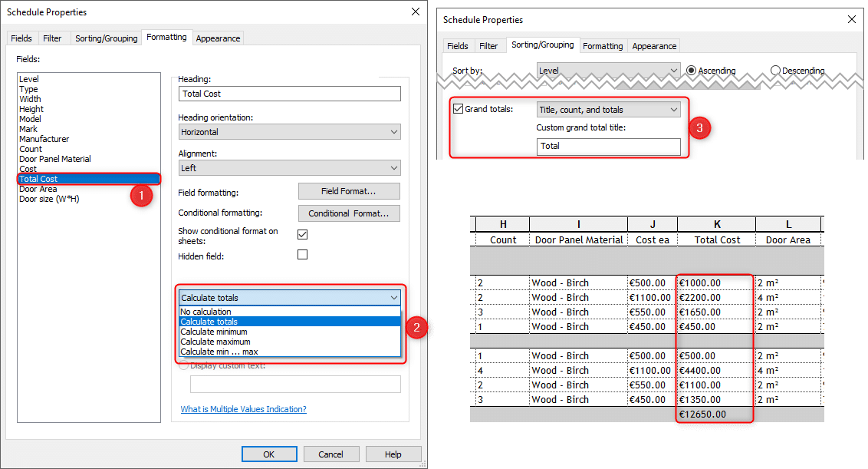
Task: Disable the Grand totals checkbox
Action: [456, 109]
